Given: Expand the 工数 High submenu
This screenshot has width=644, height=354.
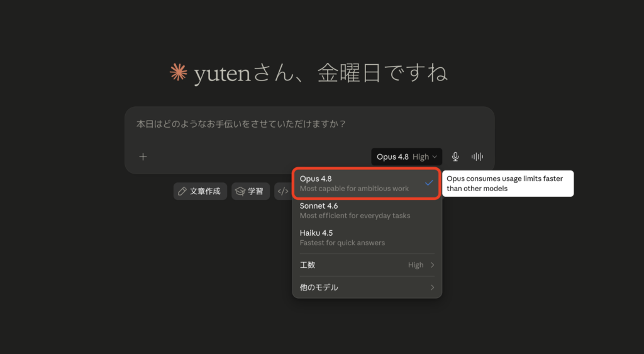Looking at the screenshot, I should (367, 265).
